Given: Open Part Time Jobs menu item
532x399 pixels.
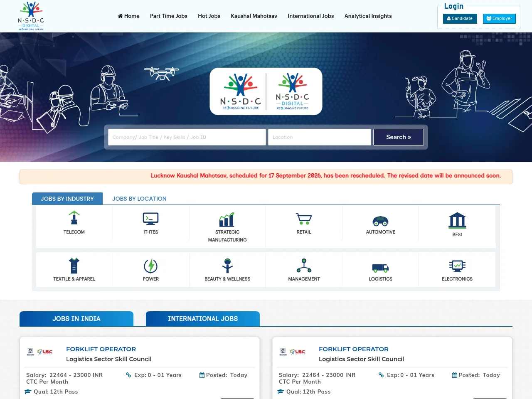Looking at the screenshot, I should tap(169, 16).
